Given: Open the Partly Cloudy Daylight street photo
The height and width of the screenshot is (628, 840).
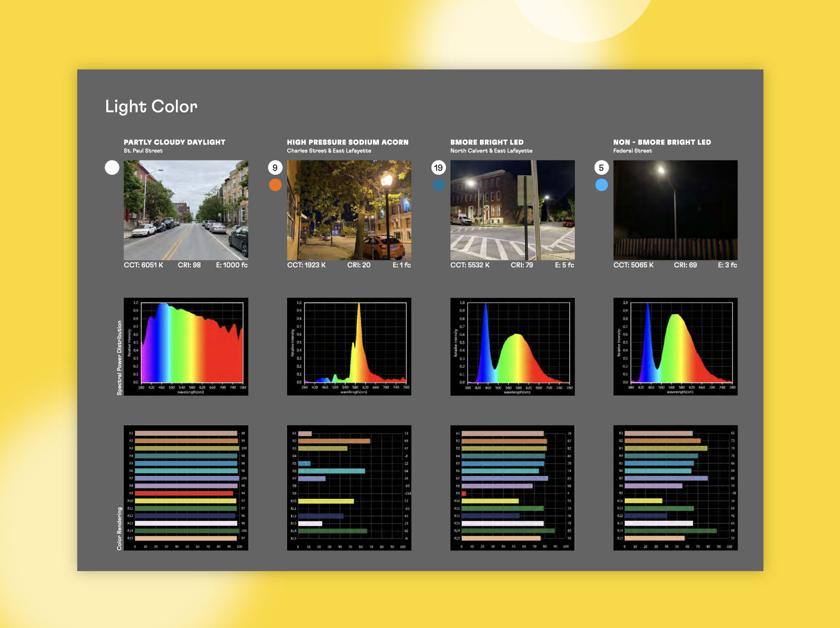Looking at the screenshot, I should pos(186,210).
